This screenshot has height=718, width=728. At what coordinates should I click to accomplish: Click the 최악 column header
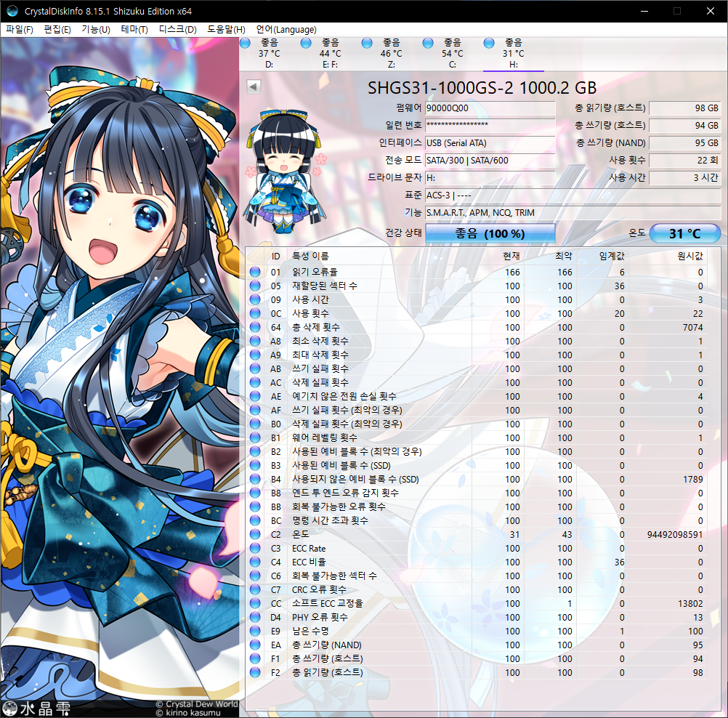(564, 256)
